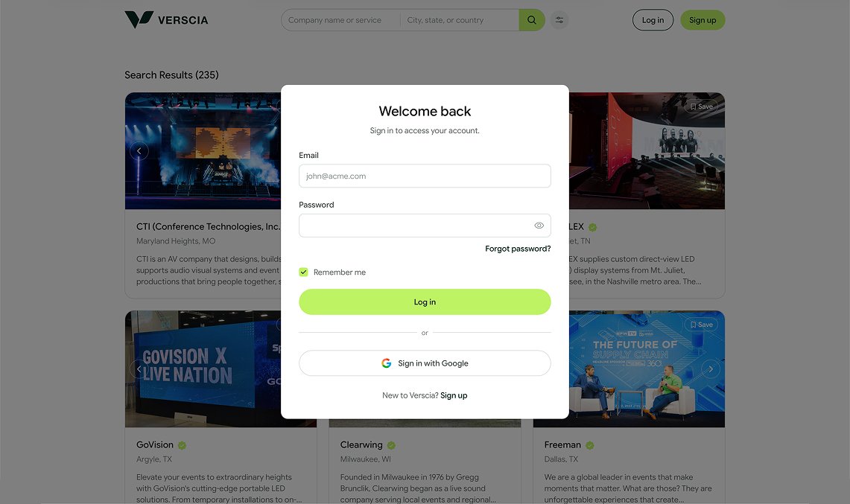Go to next image on Freeman card
The height and width of the screenshot is (504, 850).
(x=711, y=369)
